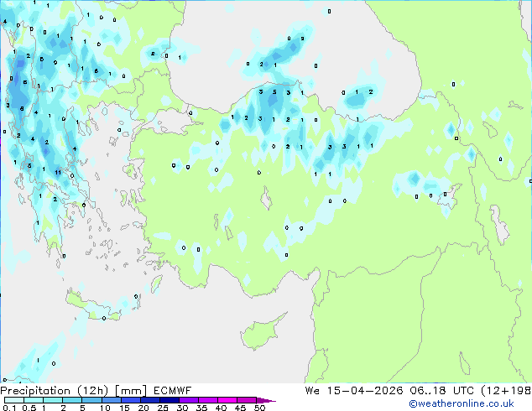
Task: Click the 'ECMWF' model label
Action: (172, 391)
